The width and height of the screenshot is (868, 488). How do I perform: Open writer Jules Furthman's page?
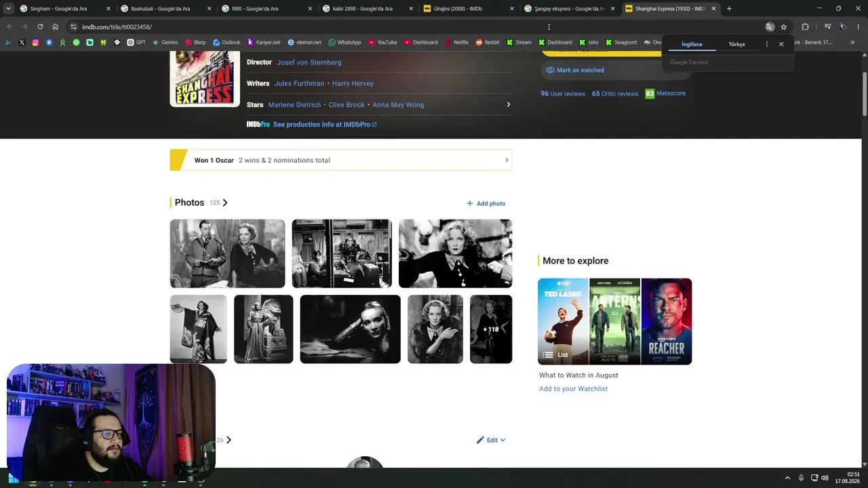[x=299, y=83]
